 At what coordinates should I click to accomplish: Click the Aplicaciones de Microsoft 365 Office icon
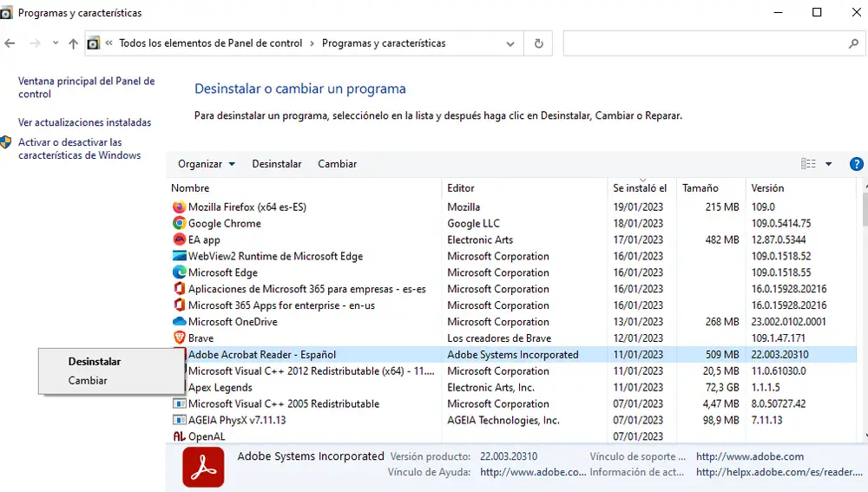[179, 288]
